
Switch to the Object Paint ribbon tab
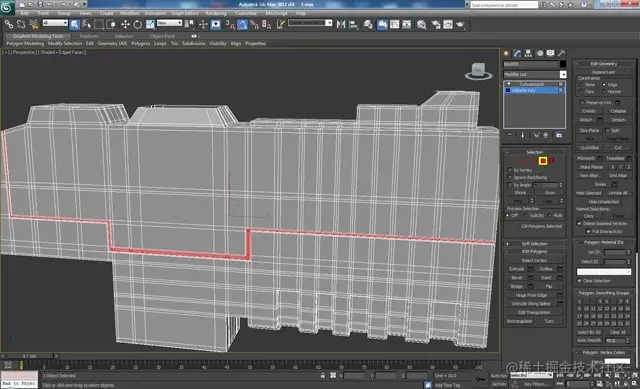[x=162, y=36]
